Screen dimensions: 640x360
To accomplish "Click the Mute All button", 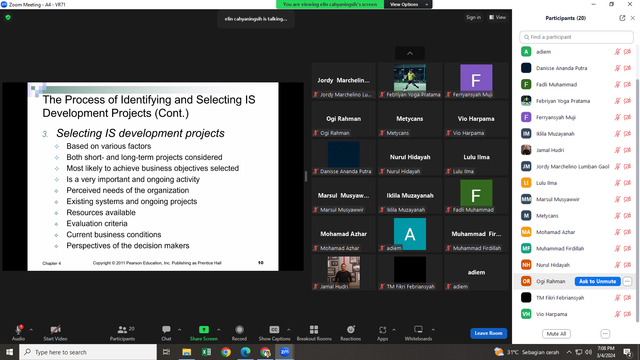I will 556,334.
